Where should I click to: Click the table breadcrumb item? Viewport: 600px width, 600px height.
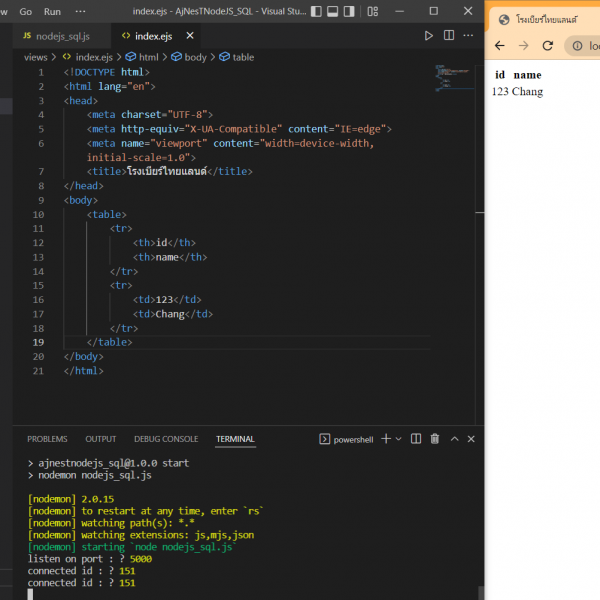coord(243,57)
